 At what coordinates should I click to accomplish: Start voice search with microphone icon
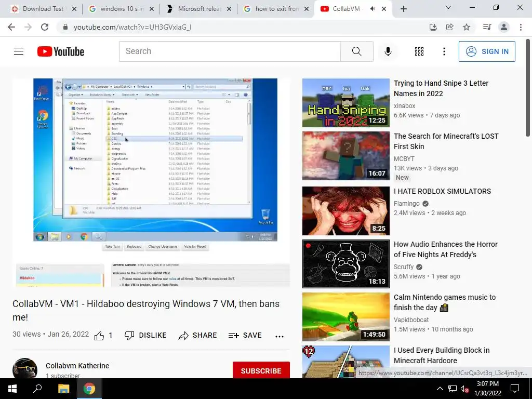[x=388, y=51]
